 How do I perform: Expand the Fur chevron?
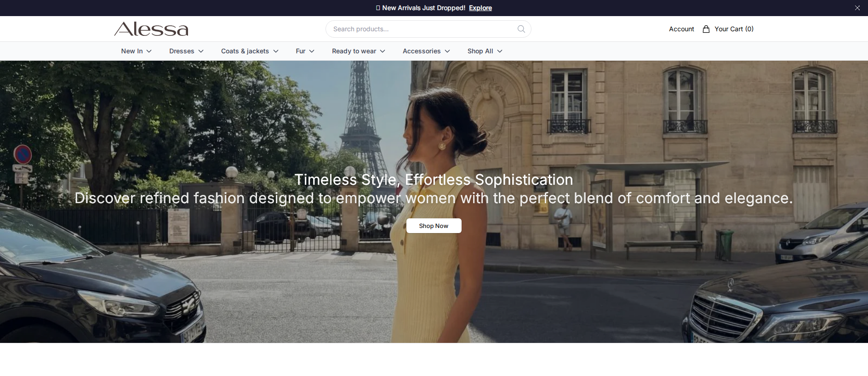click(312, 51)
